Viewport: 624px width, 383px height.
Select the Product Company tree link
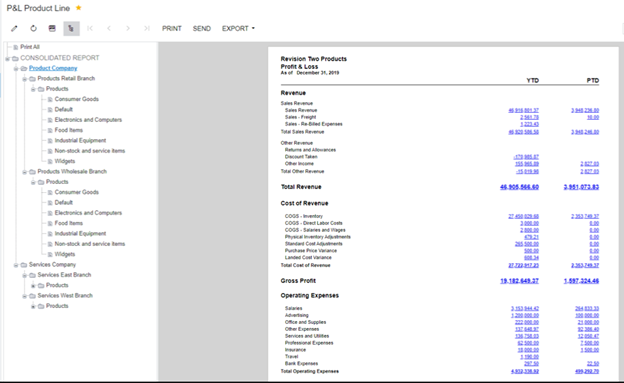pyautogui.click(x=53, y=68)
